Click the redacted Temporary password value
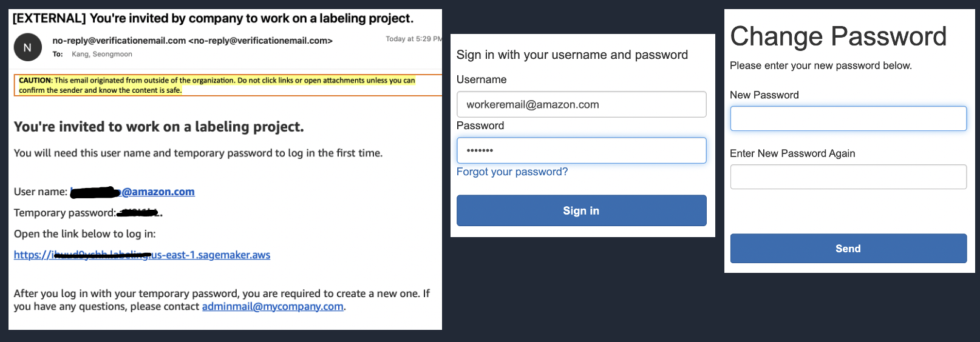This screenshot has width=980, height=342. click(x=139, y=213)
